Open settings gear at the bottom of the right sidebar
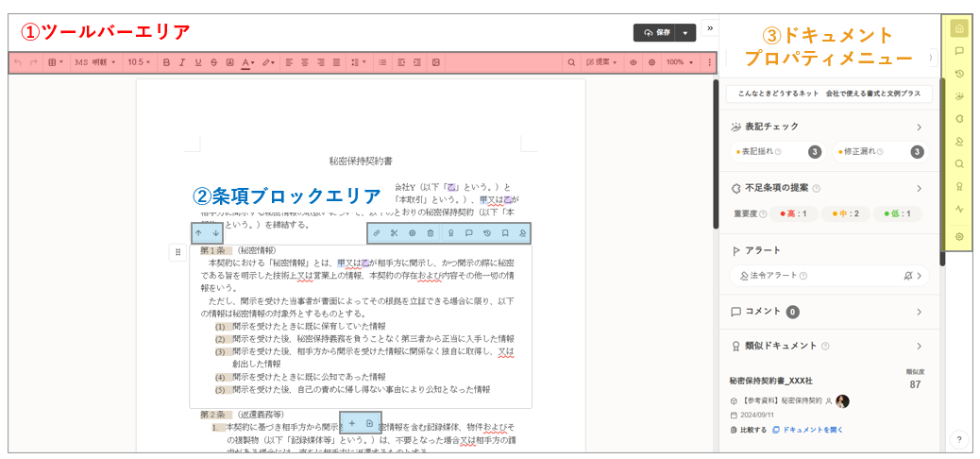 click(x=959, y=236)
